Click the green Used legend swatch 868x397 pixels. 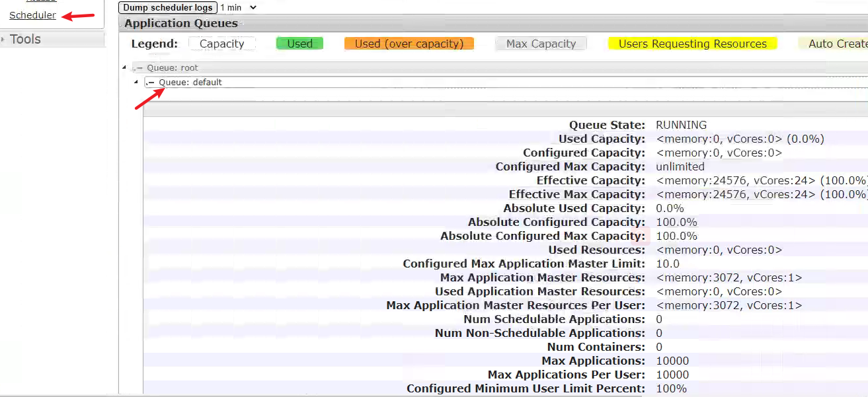[299, 44]
